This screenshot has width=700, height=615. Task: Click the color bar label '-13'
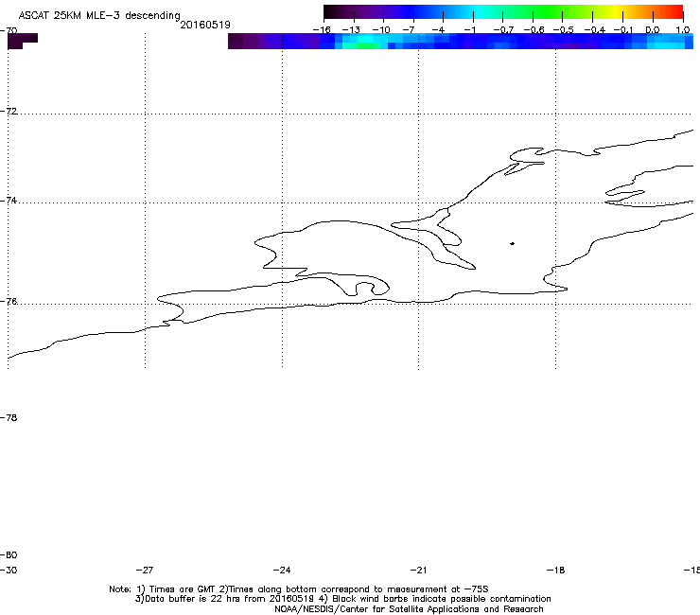[351, 30]
